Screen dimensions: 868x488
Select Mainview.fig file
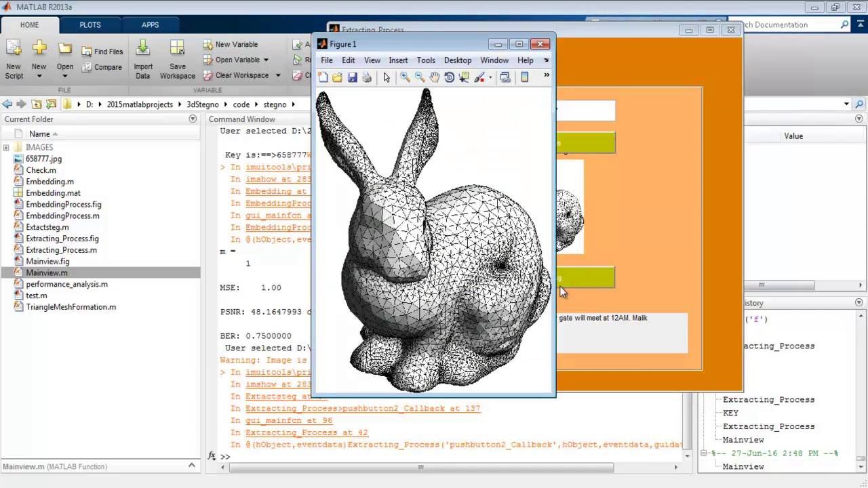(47, 261)
